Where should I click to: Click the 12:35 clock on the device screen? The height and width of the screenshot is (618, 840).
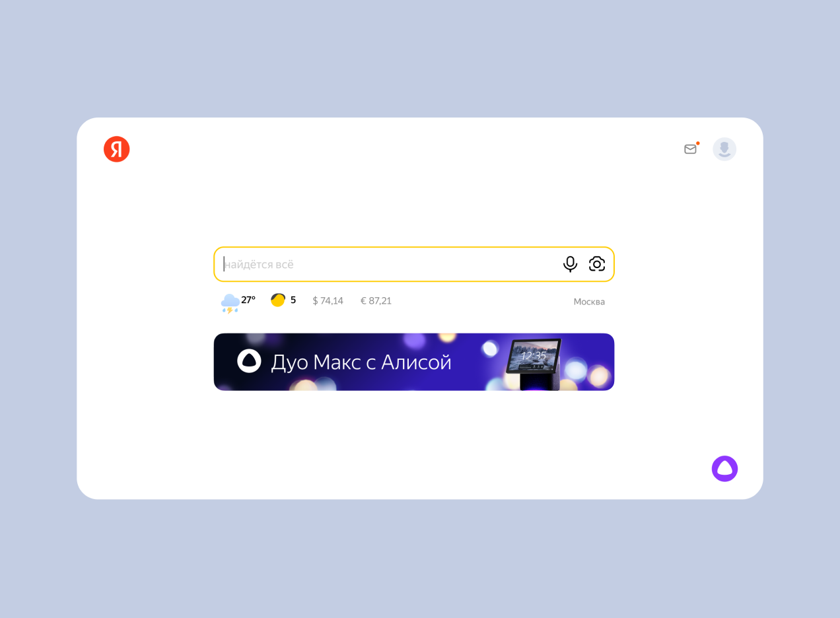(x=534, y=356)
